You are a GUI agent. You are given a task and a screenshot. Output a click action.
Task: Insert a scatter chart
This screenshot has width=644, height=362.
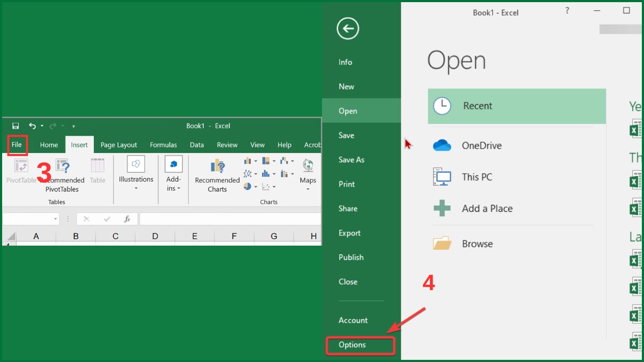click(266, 186)
